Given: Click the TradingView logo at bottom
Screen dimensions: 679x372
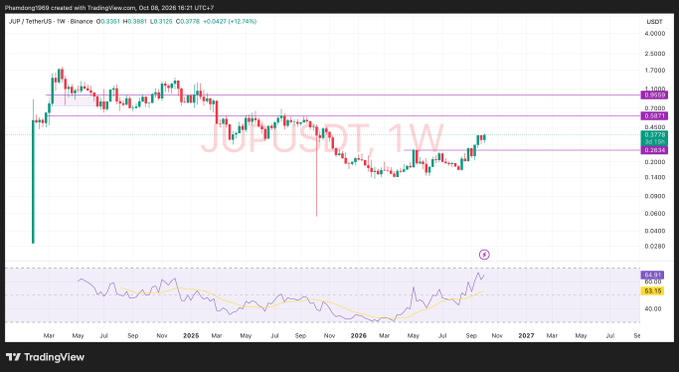Looking at the screenshot, I should point(45,357).
